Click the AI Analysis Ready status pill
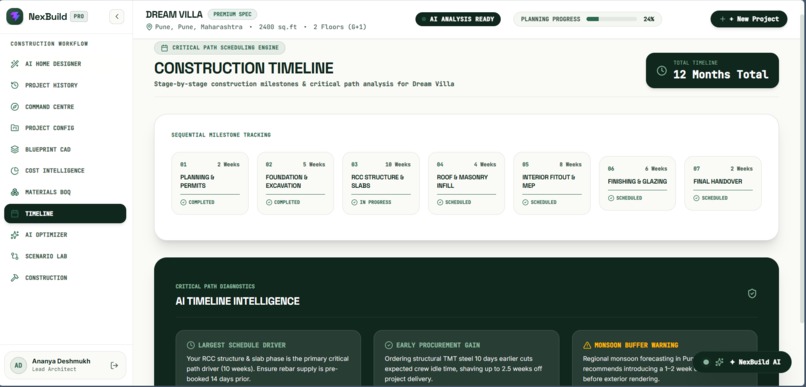The image size is (806, 387). pyautogui.click(x=458, y=19)
